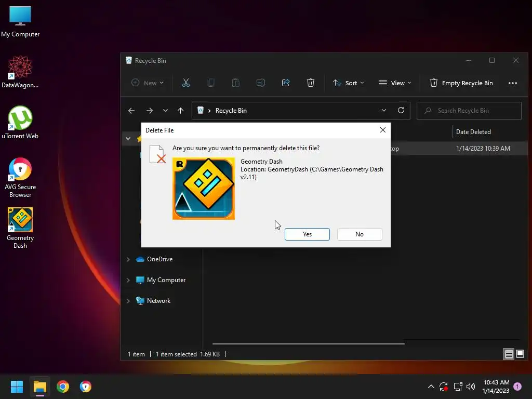Click the network tray icon
This screenshot has height=399, width=532.
point(458,387)
